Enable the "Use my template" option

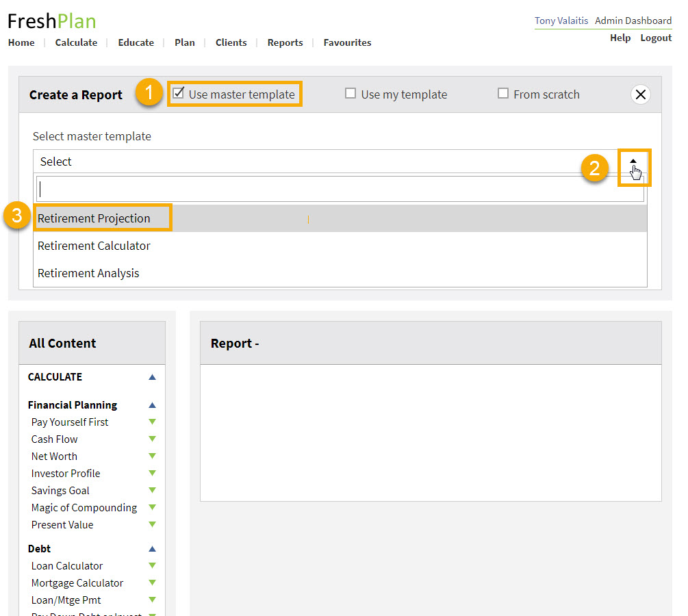351,94
